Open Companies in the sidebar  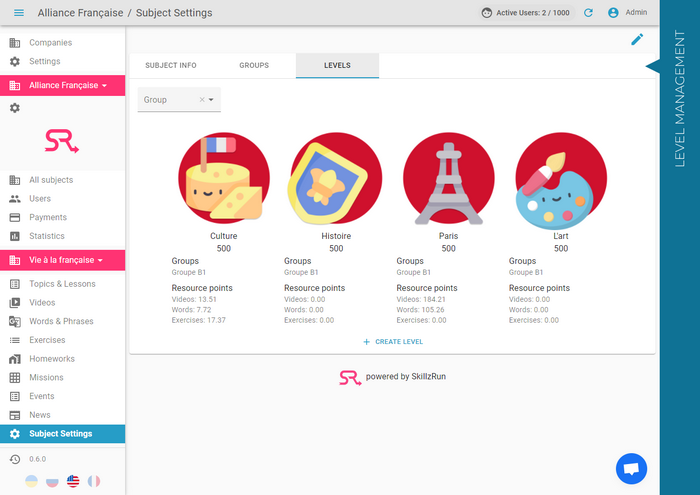pyautogui.click(x=62, y=42)
